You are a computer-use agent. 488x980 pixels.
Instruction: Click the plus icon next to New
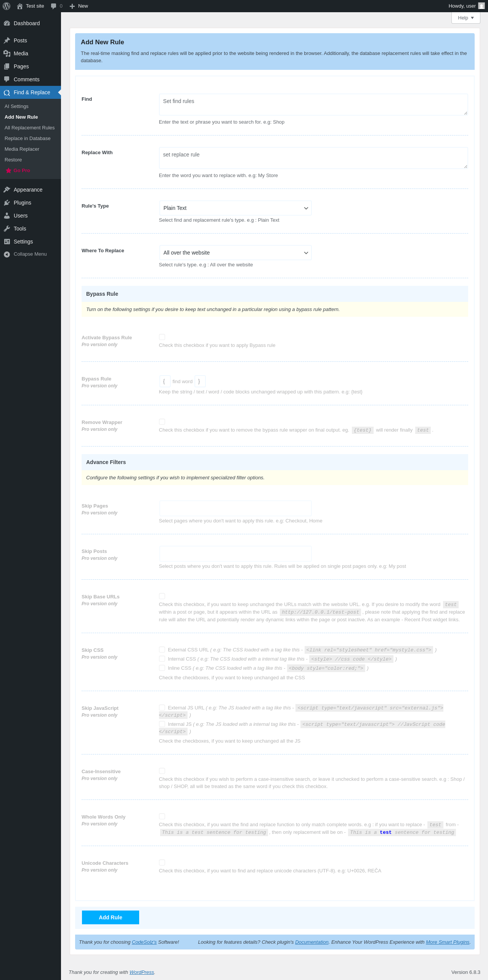click(72, 6)
